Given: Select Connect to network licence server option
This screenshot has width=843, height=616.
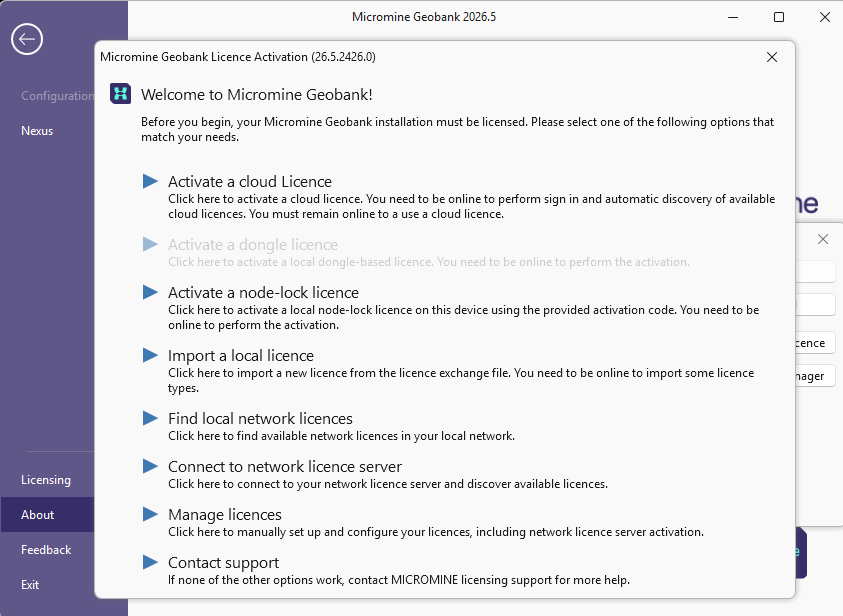Looking at the screenshot, I should pos(285,467).
